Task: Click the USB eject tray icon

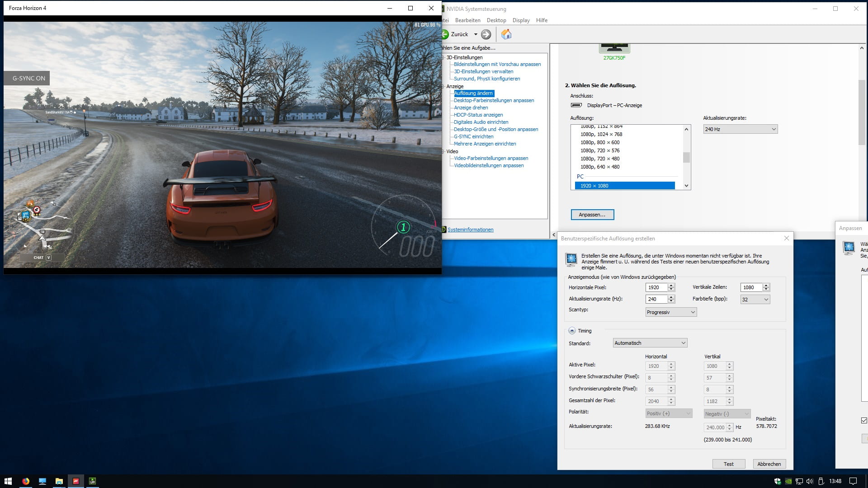Action: pos(821,481)
